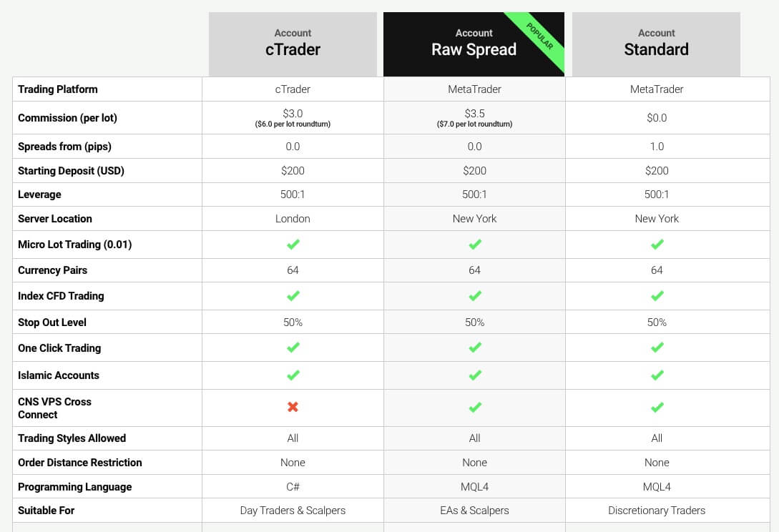779x532 pixels.
Task: Click Raw Spread Index CFD Trading checkmark
Action: pyautogui.click(x=474, y=296)
